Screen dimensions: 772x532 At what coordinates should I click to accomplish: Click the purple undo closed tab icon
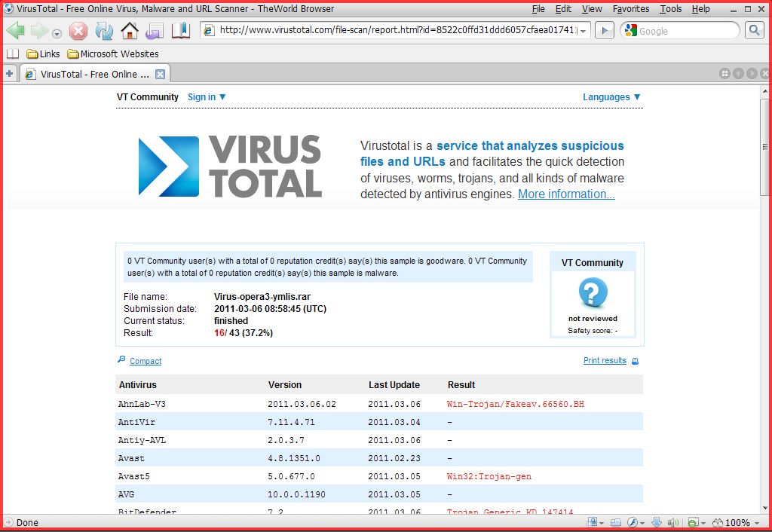(155, 31)
